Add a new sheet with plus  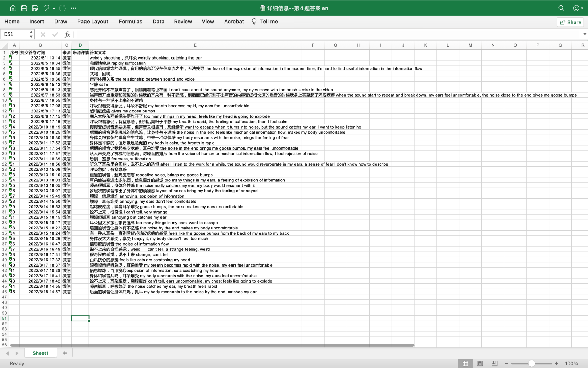pos(65,353)
